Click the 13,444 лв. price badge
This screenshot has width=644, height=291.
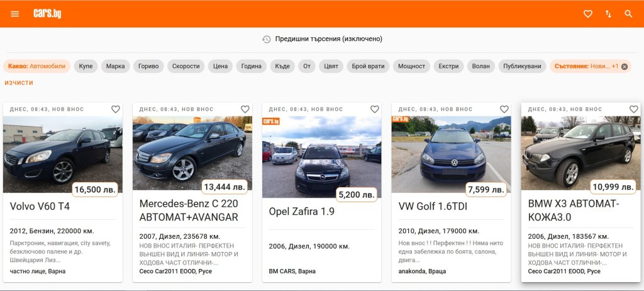click(225, 187)
